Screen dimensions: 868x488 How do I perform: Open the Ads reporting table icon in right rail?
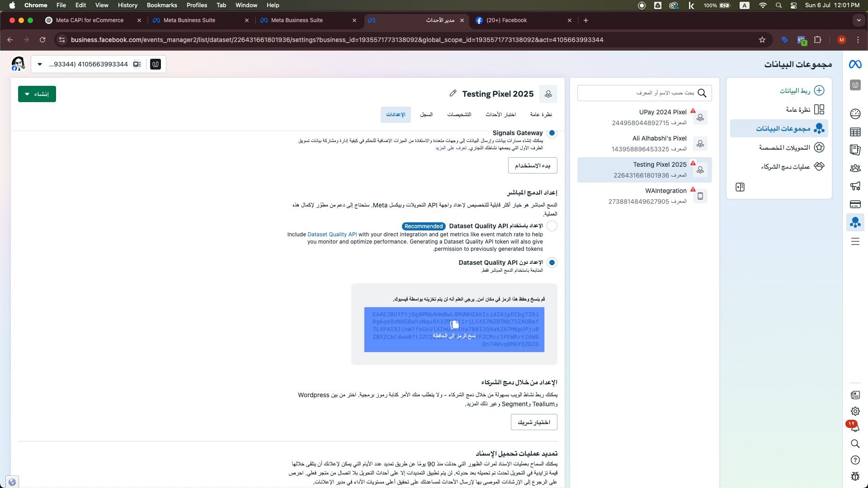click(x=855, y=132)
